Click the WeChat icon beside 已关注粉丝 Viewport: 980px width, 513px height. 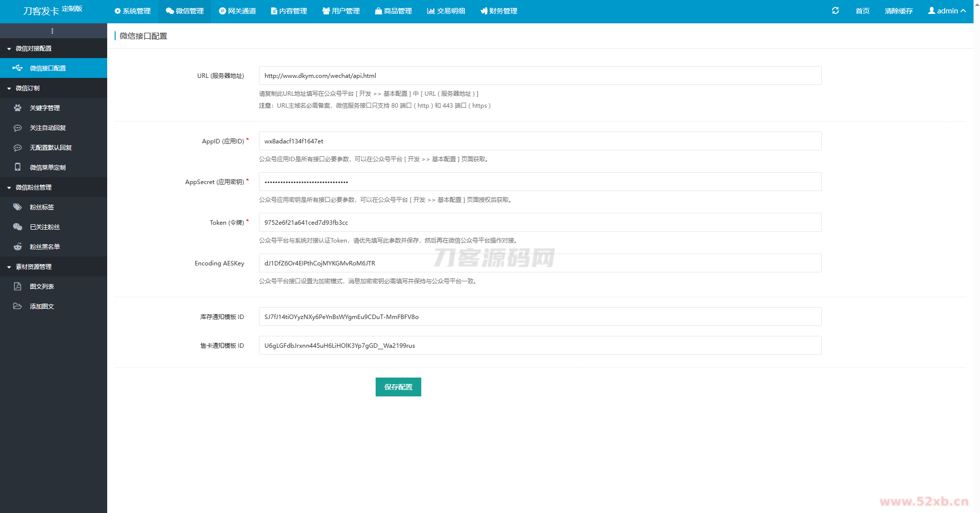(x=18, y=227)
